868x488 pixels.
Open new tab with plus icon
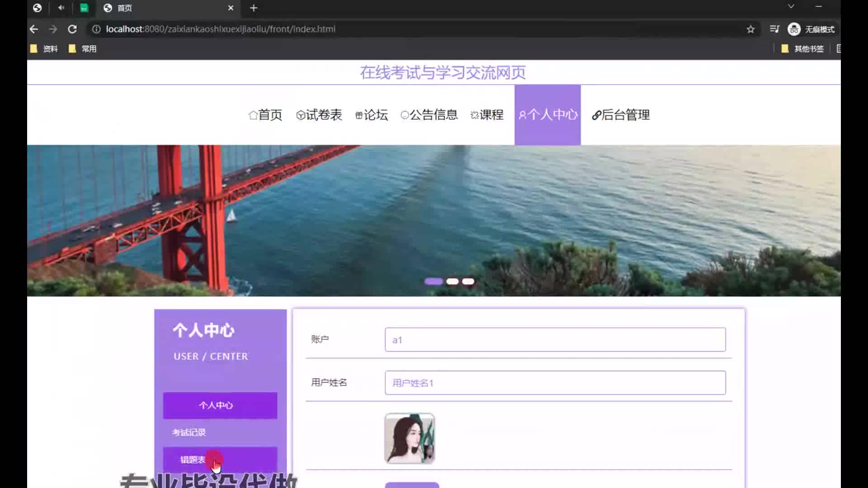[x=254, y=8]
